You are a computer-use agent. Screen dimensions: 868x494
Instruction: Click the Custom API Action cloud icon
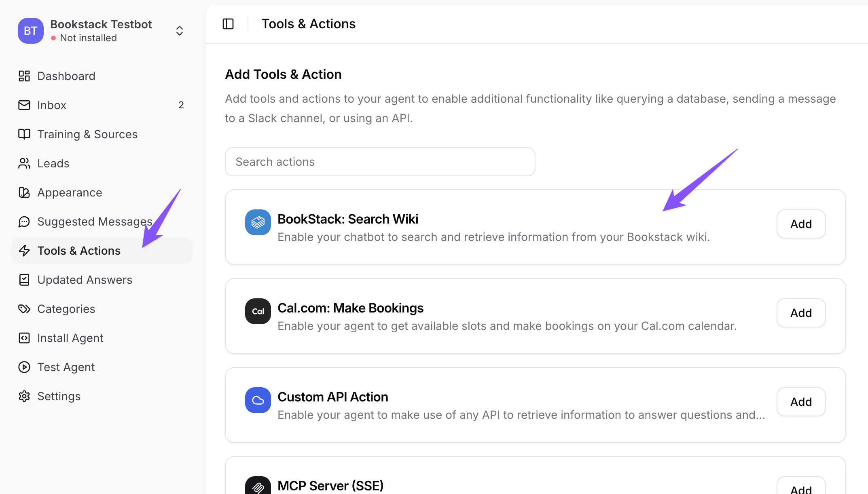258,400
